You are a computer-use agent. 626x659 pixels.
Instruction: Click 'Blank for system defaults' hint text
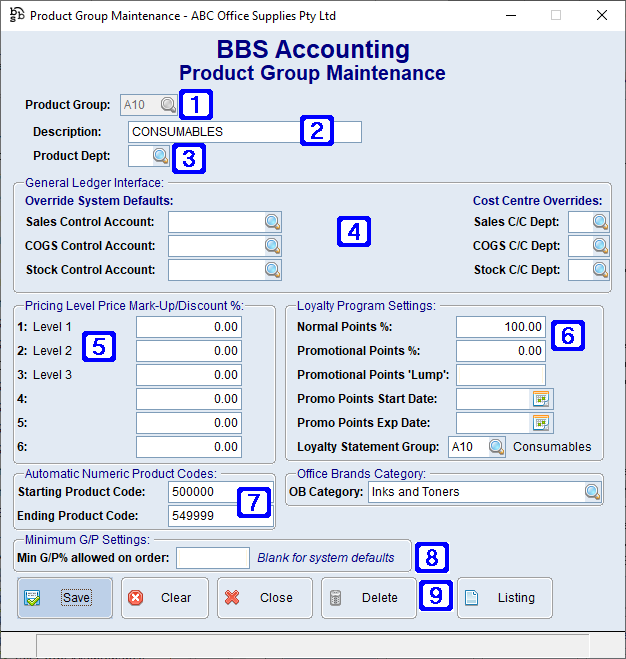(x=326, y=558)
